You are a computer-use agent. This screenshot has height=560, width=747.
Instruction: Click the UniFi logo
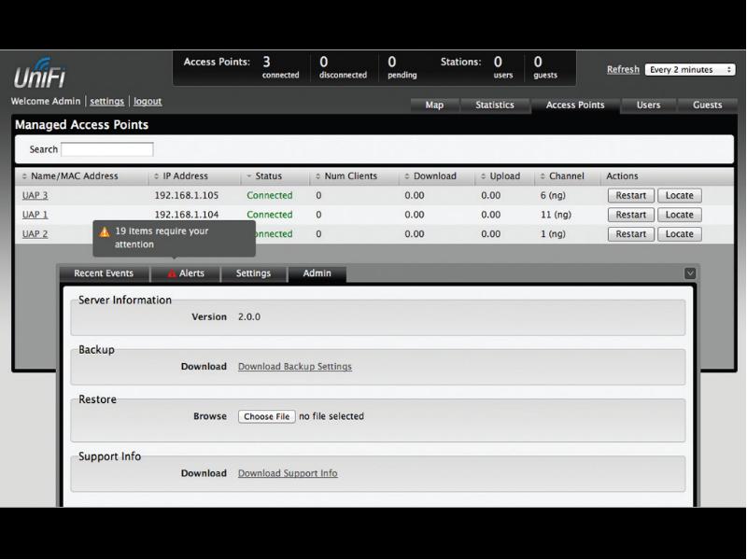[39, 74]
